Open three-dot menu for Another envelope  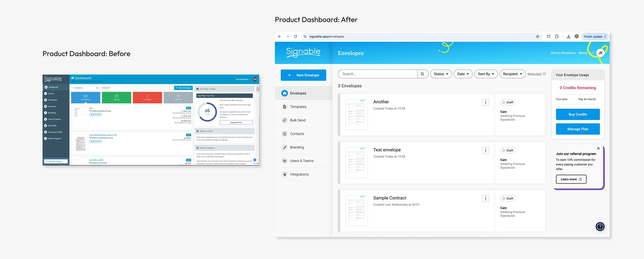coord(486,103)
